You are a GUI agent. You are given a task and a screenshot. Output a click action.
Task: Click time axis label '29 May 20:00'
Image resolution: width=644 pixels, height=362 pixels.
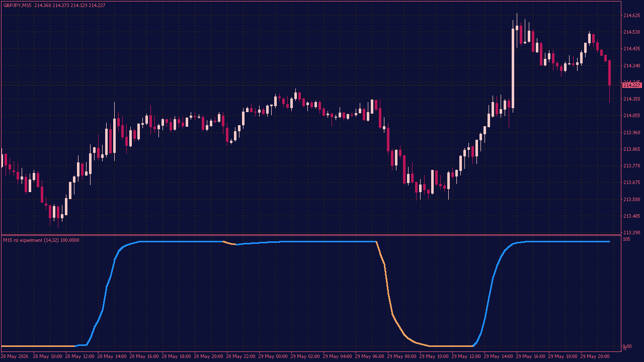(595, 356)
